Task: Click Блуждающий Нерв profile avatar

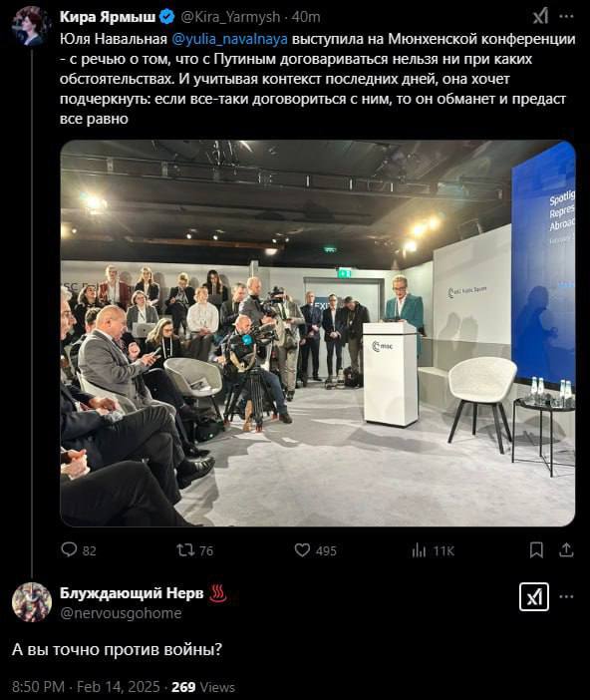Action: coord(32,602)
